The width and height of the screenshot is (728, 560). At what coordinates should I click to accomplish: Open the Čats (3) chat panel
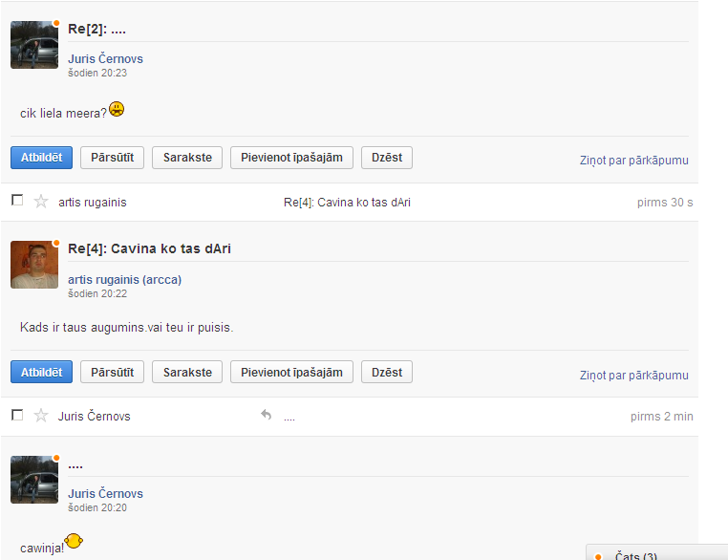[x=636, y=555]
